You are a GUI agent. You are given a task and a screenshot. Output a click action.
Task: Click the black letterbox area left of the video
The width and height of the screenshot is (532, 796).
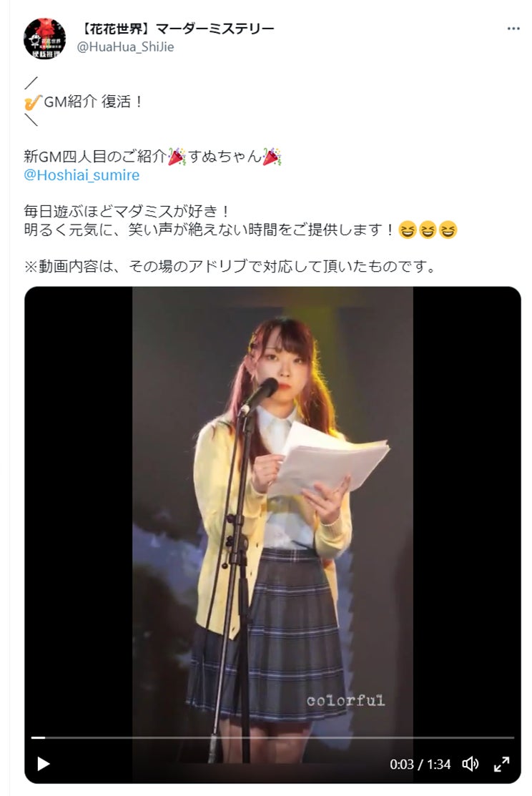tap(79, 508)
